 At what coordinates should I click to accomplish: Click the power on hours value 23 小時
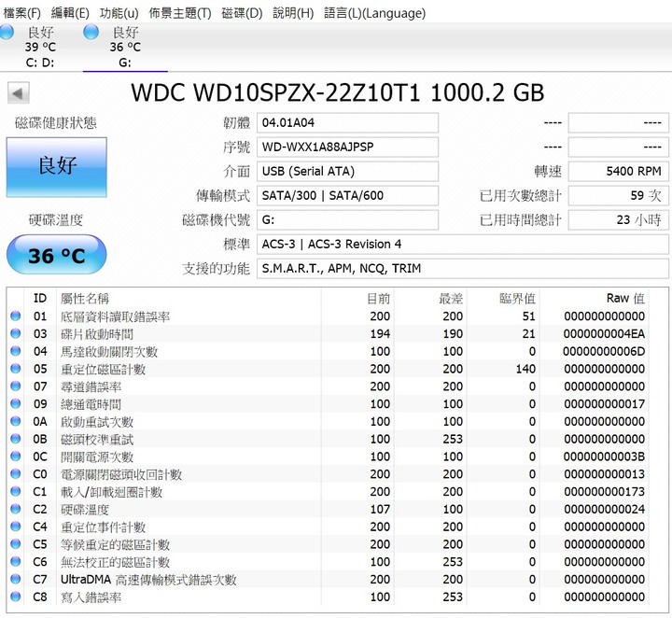(619, 220)
